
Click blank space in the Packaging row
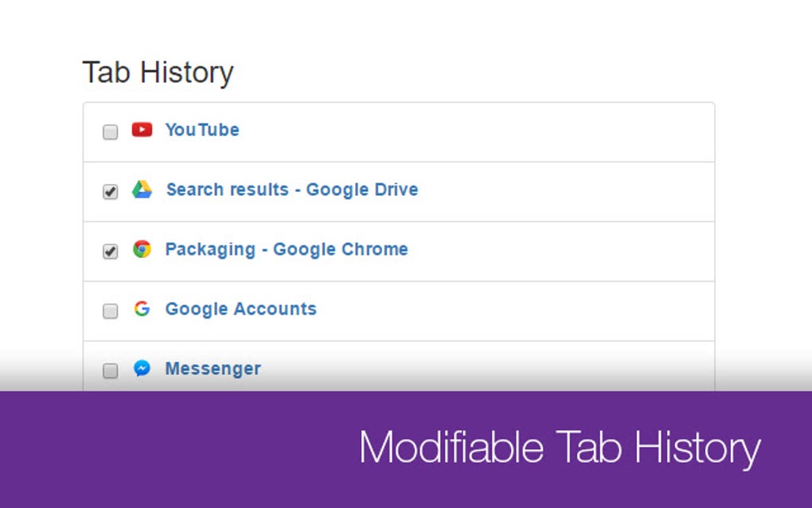coord(557,252)
